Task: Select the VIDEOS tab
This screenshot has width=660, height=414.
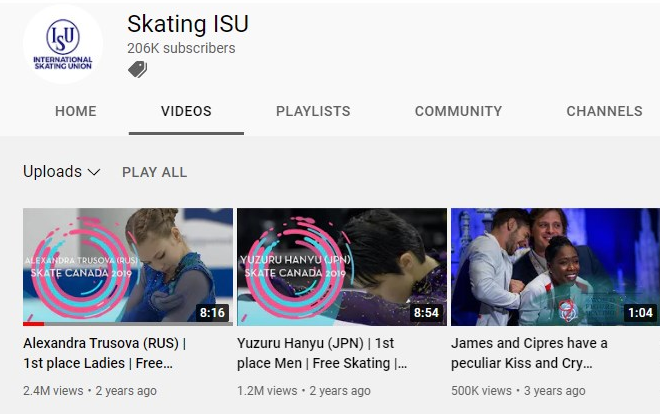Action: pos(186,111)
